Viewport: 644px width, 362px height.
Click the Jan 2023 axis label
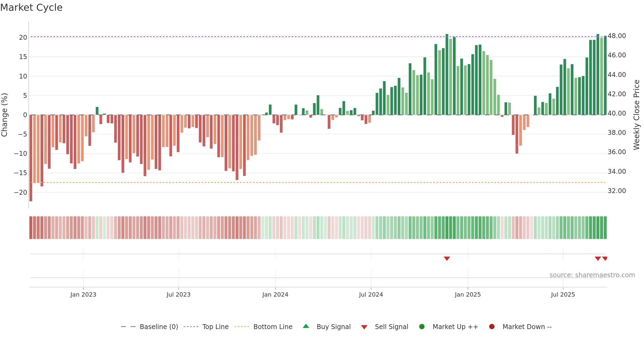coord(83,294)
